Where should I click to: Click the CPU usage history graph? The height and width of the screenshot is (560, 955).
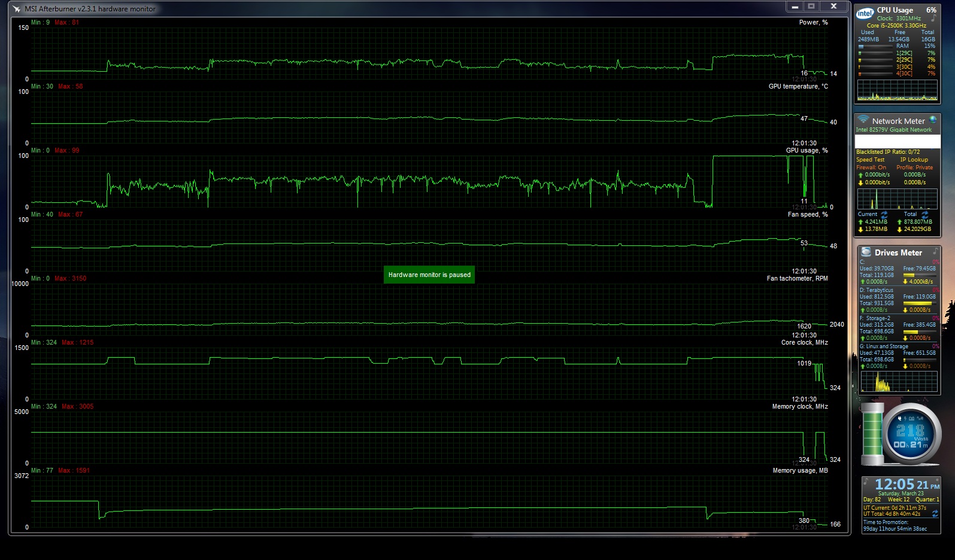[x=898, y=90]
